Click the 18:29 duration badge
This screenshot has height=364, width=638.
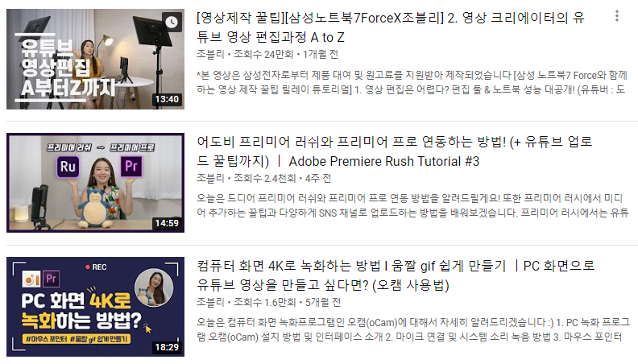coord(167,347)
